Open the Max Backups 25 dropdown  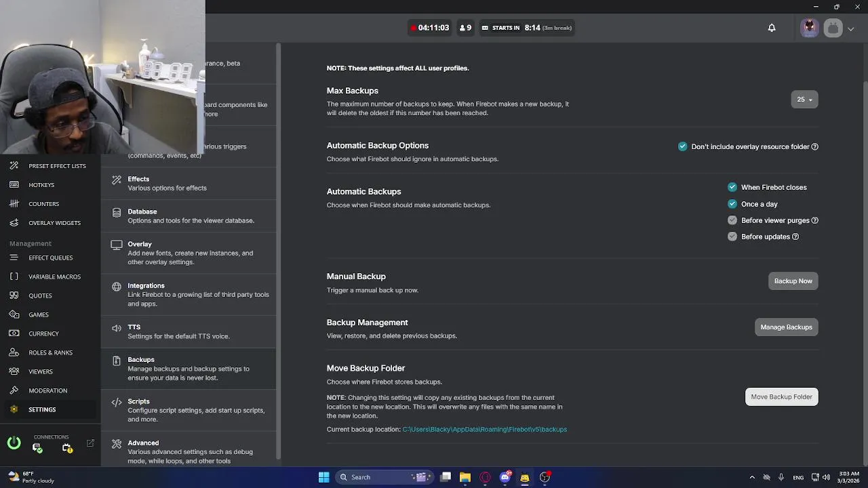pos(804,100)
